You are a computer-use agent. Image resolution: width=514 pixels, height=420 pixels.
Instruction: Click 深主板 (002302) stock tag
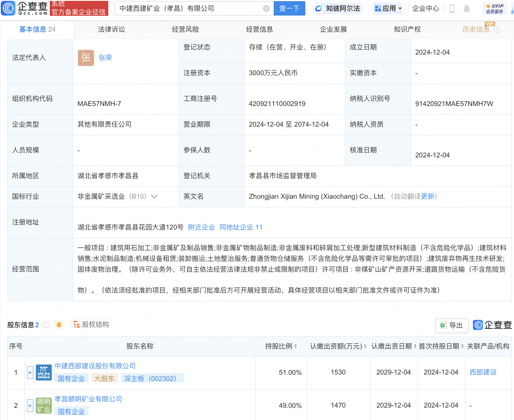coord(152,378)
